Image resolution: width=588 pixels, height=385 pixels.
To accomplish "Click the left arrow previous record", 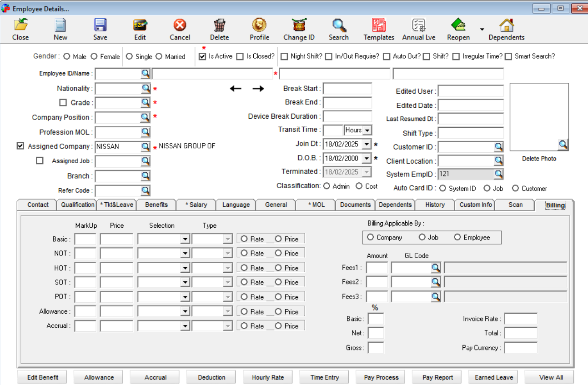I will pos(236,89).
